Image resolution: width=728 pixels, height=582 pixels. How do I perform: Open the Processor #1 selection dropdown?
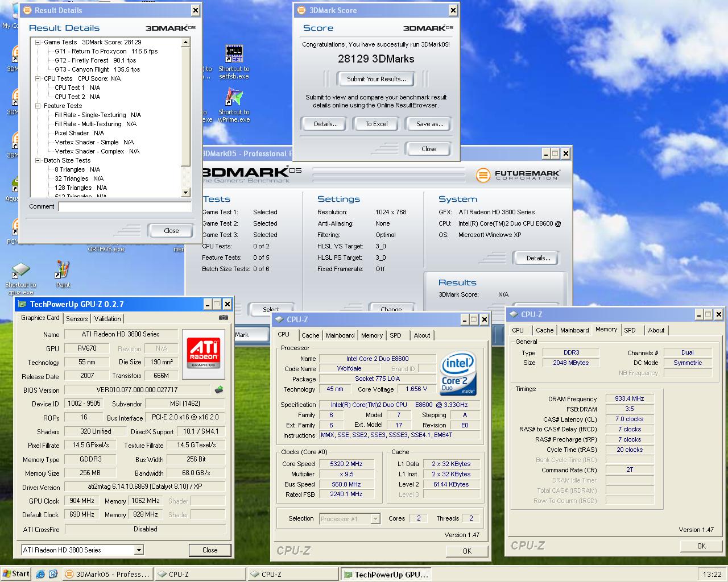click(x=375, y=518)
